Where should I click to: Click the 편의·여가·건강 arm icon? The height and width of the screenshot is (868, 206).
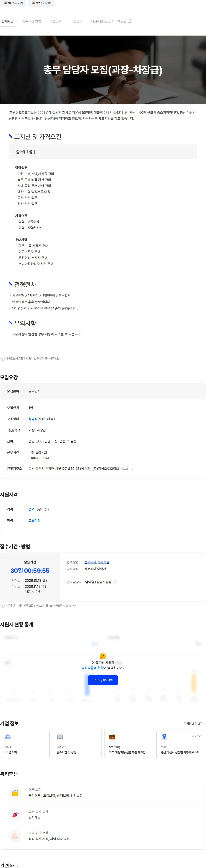[15, 836]
